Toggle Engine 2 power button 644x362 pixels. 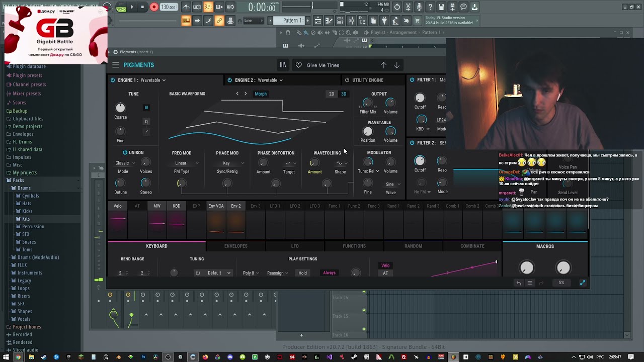230,80
